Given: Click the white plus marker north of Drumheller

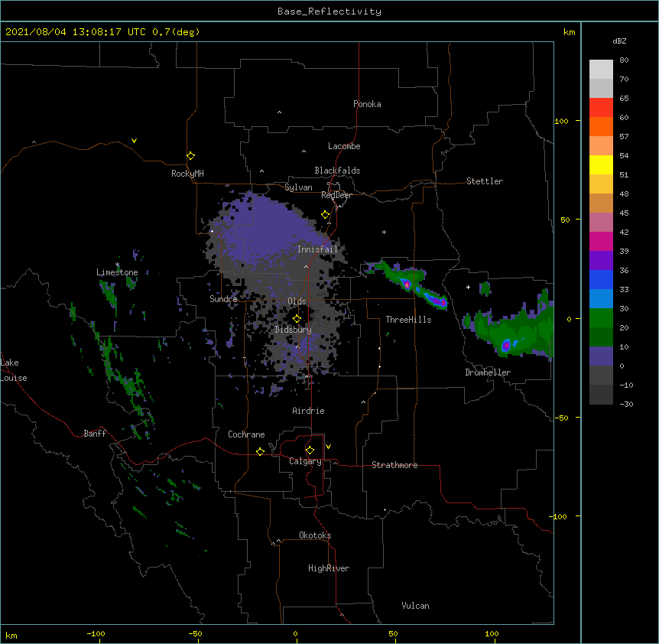Looking at the screenshot, I should coord(468,287).
